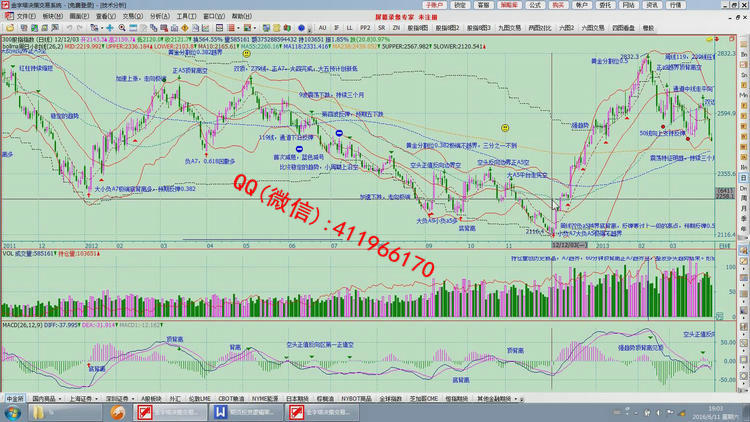The image size is (750, 422).
Task: Open the dropdown arrow beside the picture icon
Action: tap(254, 28)
